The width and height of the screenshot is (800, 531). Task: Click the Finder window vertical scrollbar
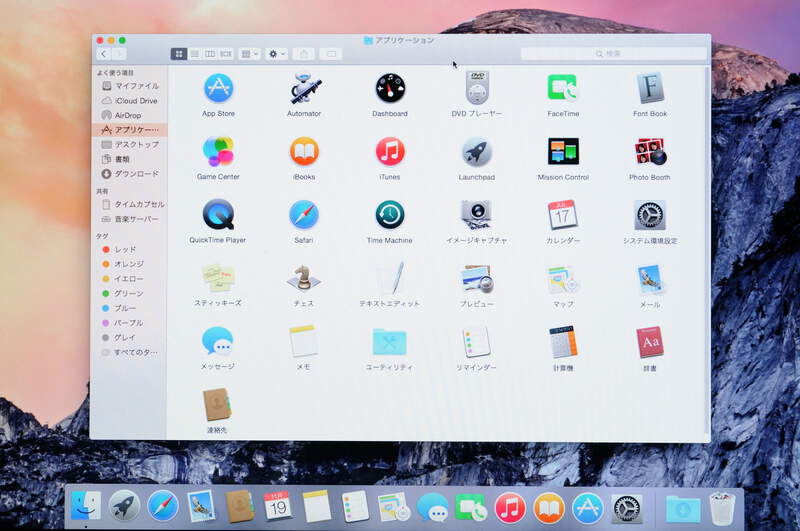(x=707, y=250)
